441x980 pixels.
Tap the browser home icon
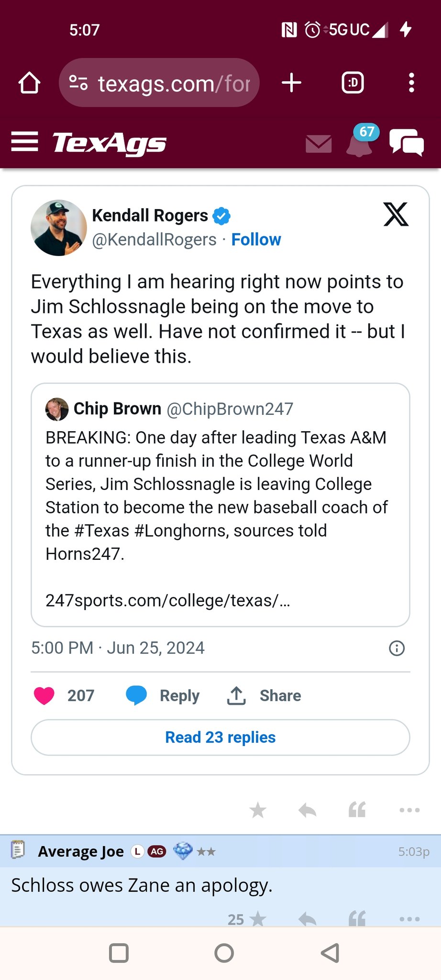[29, 83]
